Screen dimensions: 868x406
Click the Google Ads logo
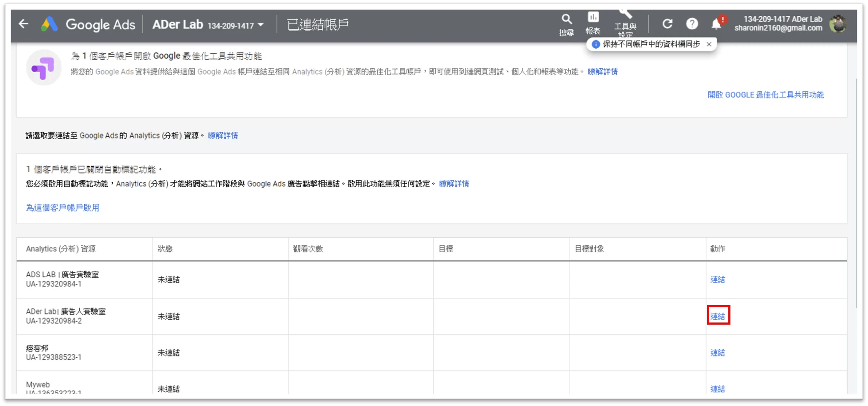[88, 24]
